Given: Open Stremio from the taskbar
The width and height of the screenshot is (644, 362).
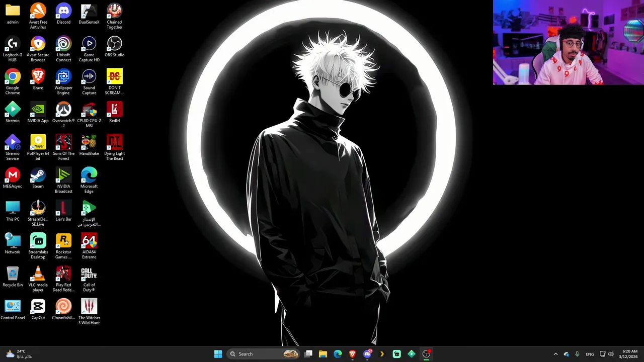Looking at the screenshot, I should [411, 354].
